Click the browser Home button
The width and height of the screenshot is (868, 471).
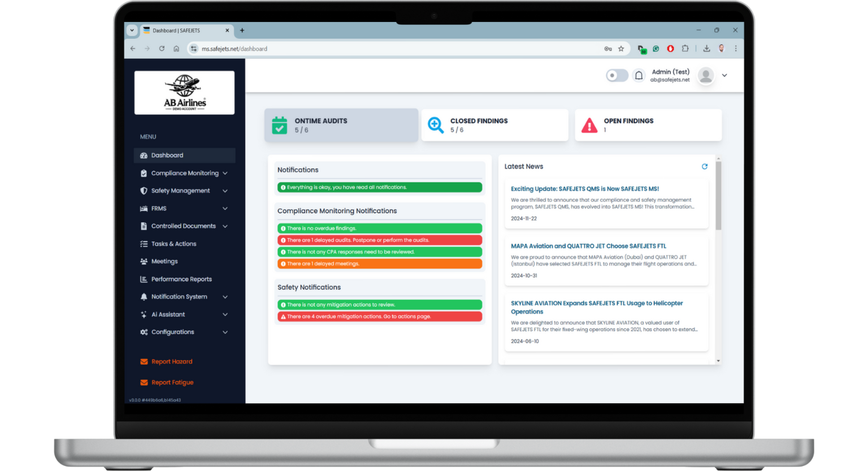pyautogui.click(x=176, y=49)
